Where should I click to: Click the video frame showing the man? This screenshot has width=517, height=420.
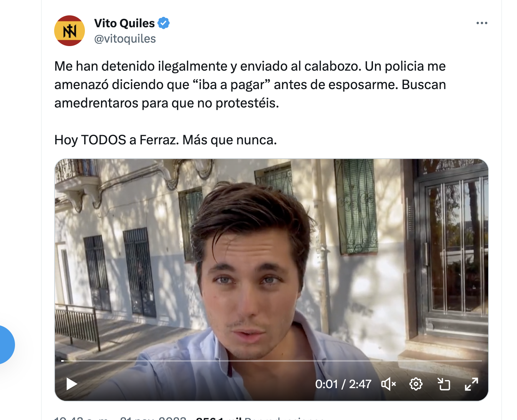tap(272, 280)
